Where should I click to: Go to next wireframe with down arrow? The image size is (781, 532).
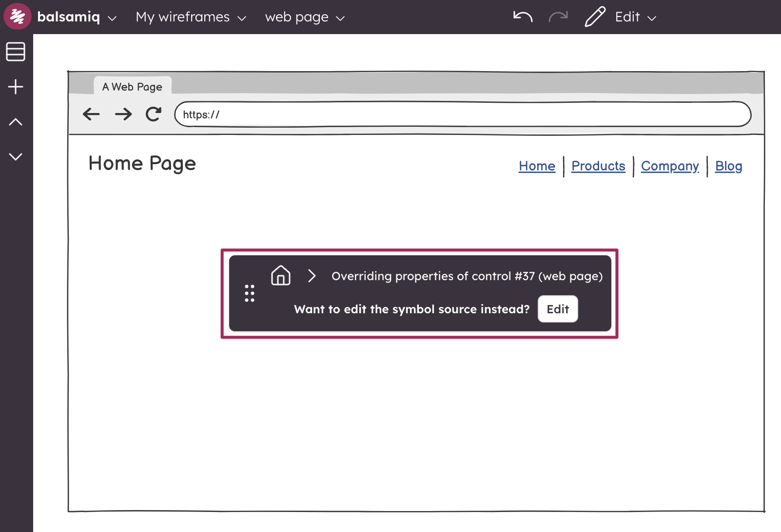(x=16, y=156)
